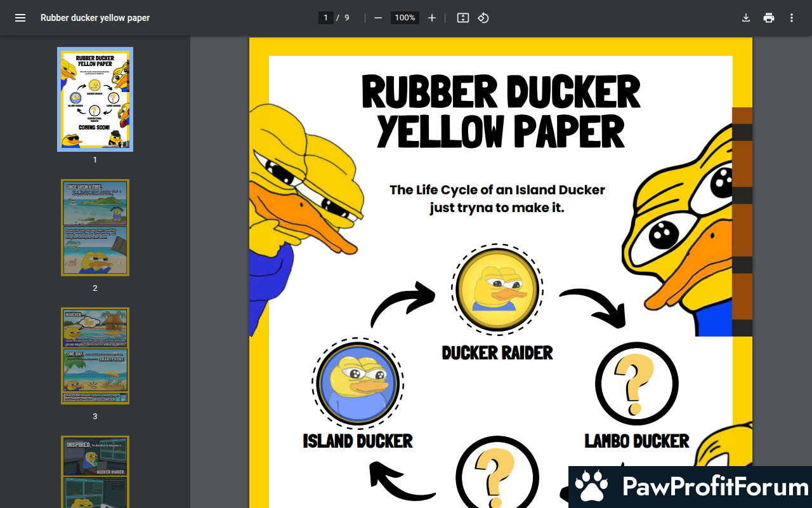Rotate the document counterclockwise
This screenshot has width=812, height=508.
pos(483,18)
